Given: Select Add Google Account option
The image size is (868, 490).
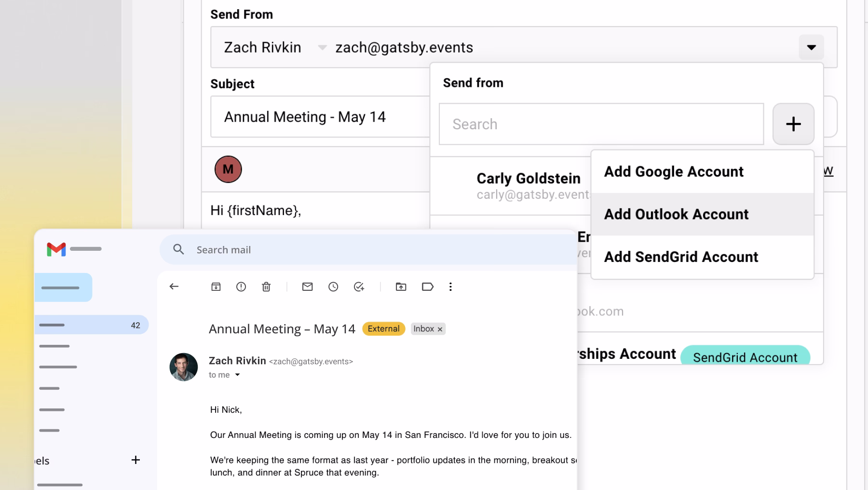Looking at the screenshot, I should [674, 172].
